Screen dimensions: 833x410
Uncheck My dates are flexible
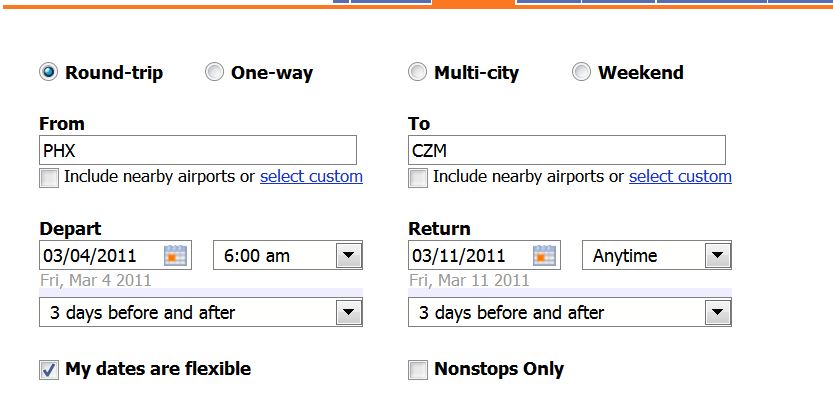49,370
